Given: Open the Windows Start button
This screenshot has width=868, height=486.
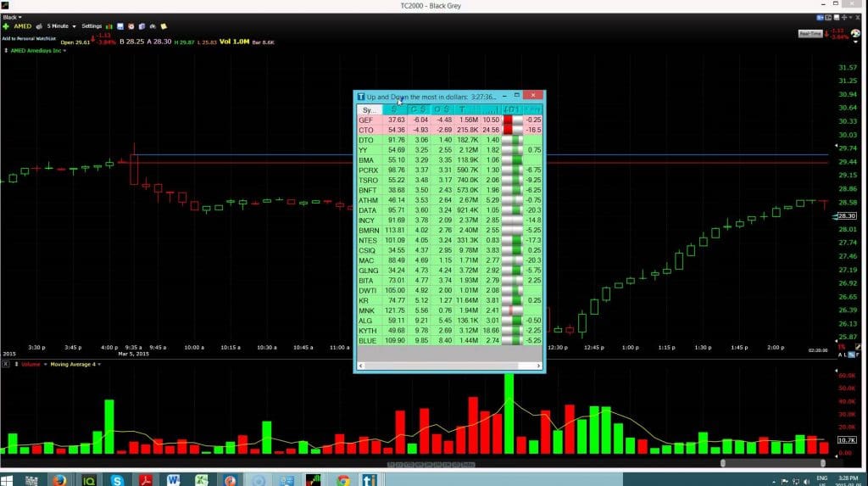Looking at the screenshot, I should pyautogui.click(x=7, y=480).
